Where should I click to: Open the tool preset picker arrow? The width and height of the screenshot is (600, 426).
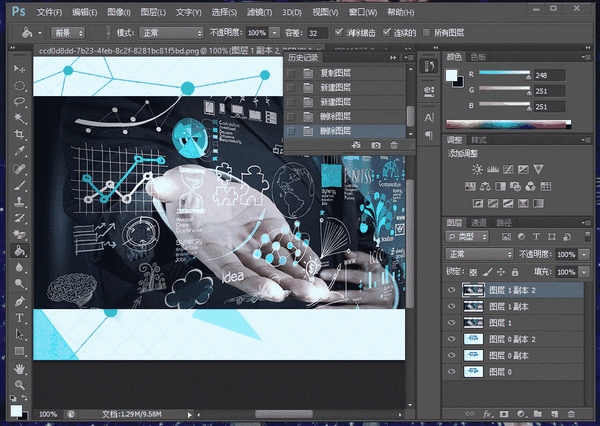(40, 33)
